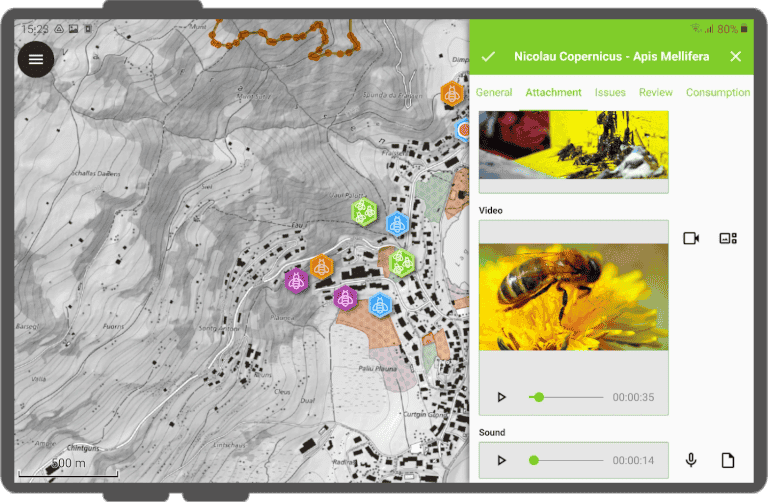
Task: Record a new video with the camera icon
Action: [x=691, y=238]
